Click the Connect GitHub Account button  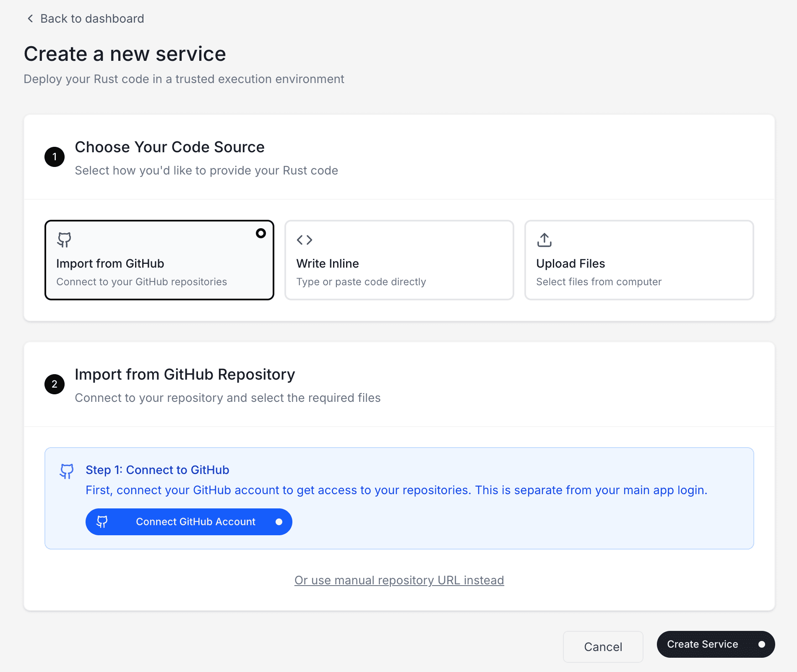[189, 521]
